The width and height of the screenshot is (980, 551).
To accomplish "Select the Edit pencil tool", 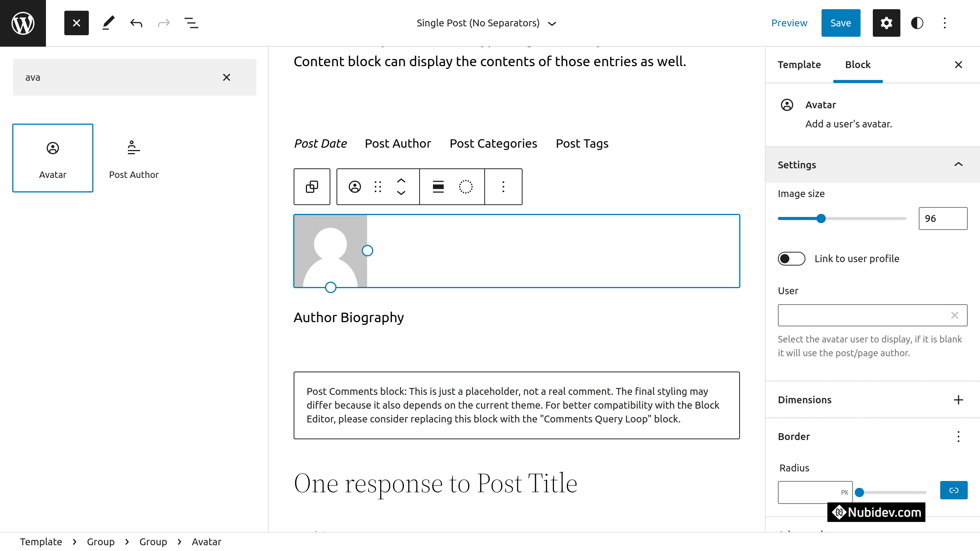I will 108,23.
